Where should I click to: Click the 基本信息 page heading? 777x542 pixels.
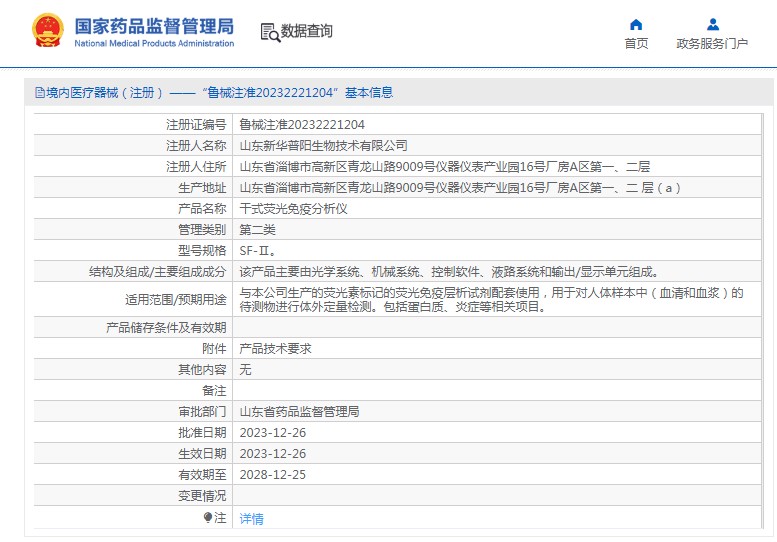(x=369, y=93)
